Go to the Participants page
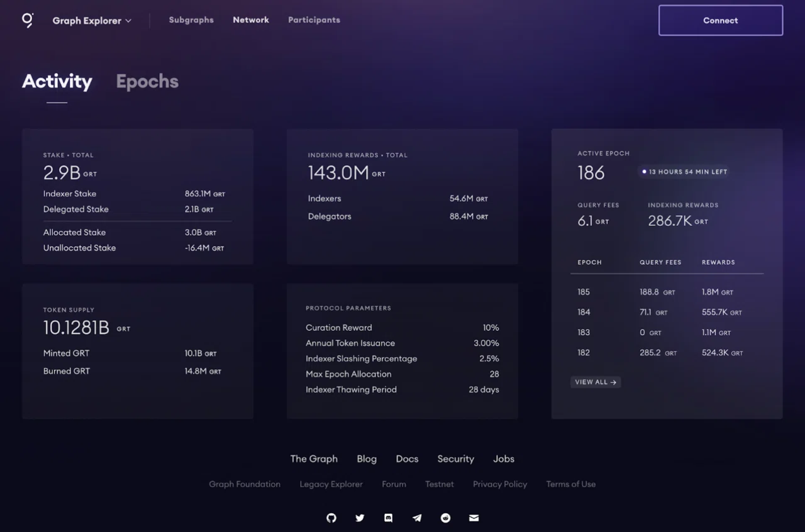 (314, 20)
